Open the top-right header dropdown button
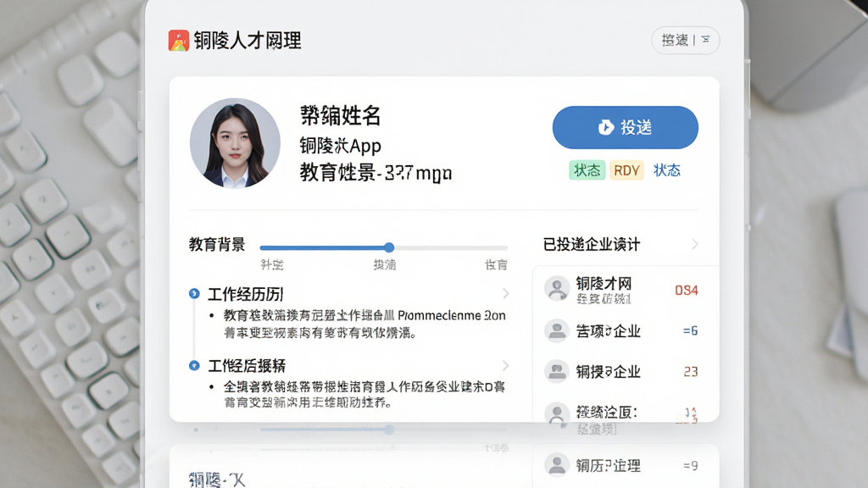The width and height of the screenshot is (868, 488). [x=685, y=40]
